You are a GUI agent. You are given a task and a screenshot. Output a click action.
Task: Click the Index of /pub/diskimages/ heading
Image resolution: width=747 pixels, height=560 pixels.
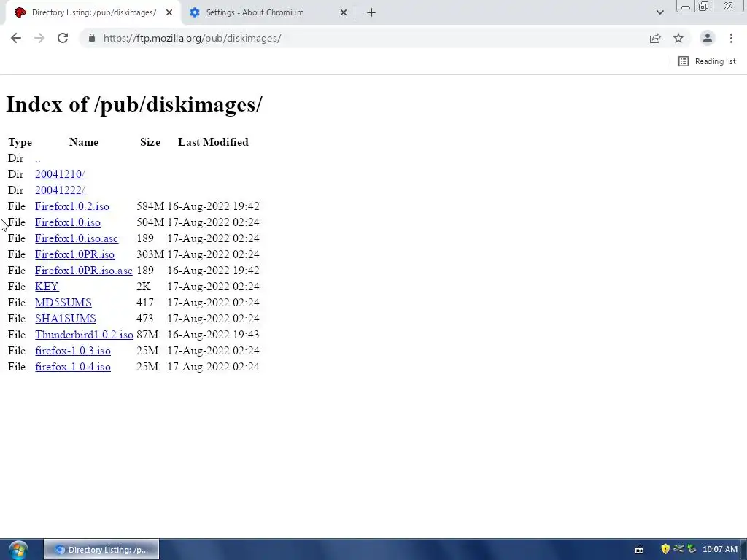[x=134, y=105]
